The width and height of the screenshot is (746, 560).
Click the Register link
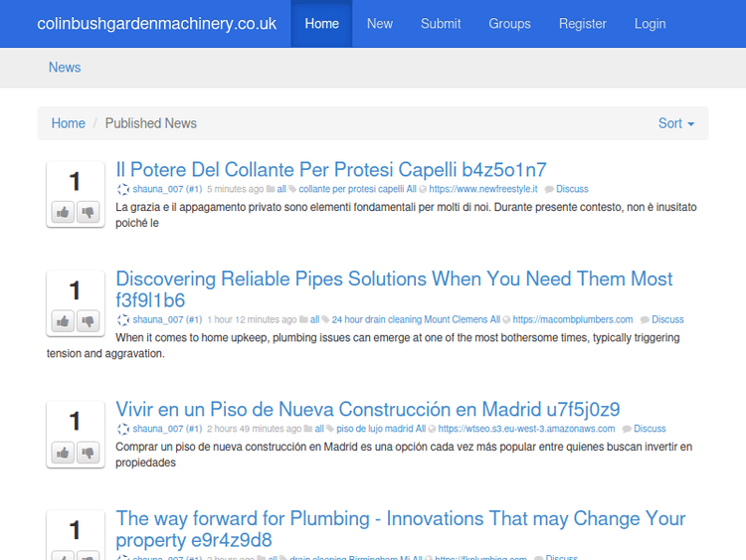pos(582,23)
